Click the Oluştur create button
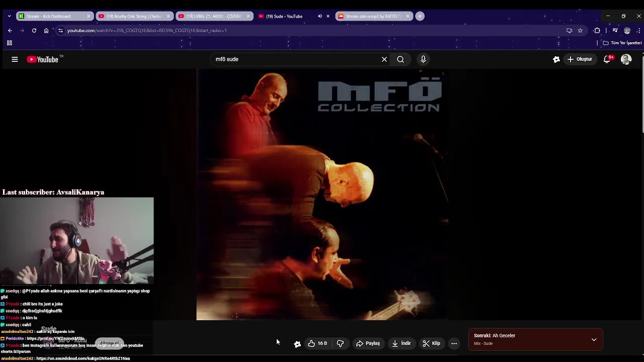 tap(580, 59)
